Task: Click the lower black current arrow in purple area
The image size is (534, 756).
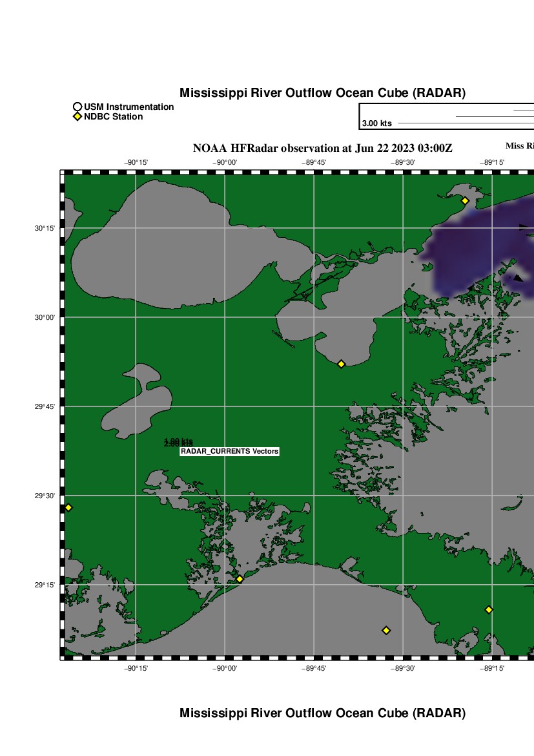Action: tap(517, 278)
